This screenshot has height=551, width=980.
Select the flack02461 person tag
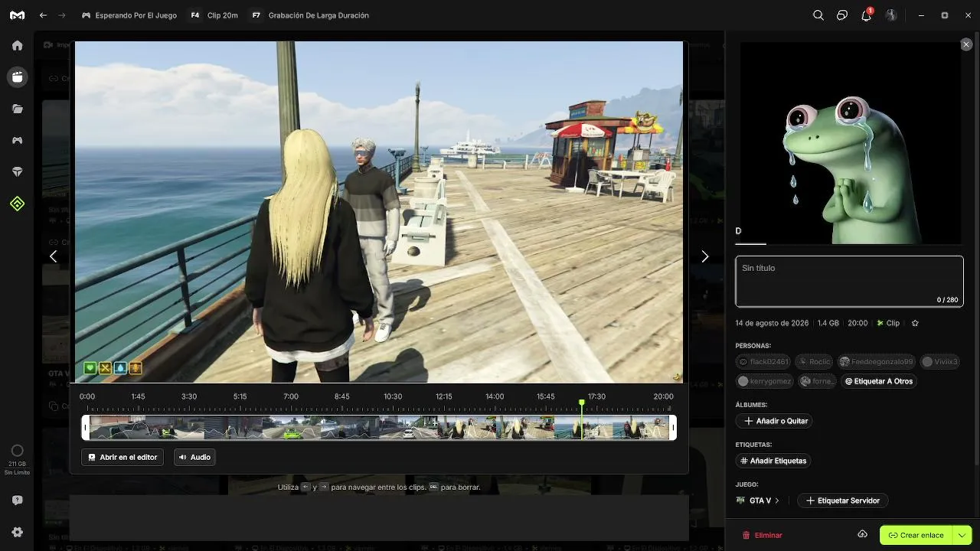[x=763, y=362]
